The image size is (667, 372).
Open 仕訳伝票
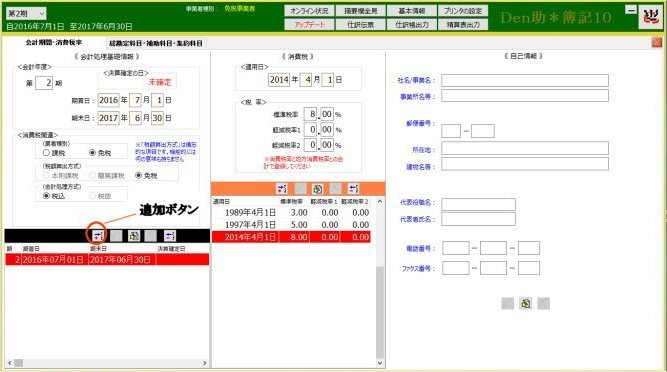click(x=360, y=25)
